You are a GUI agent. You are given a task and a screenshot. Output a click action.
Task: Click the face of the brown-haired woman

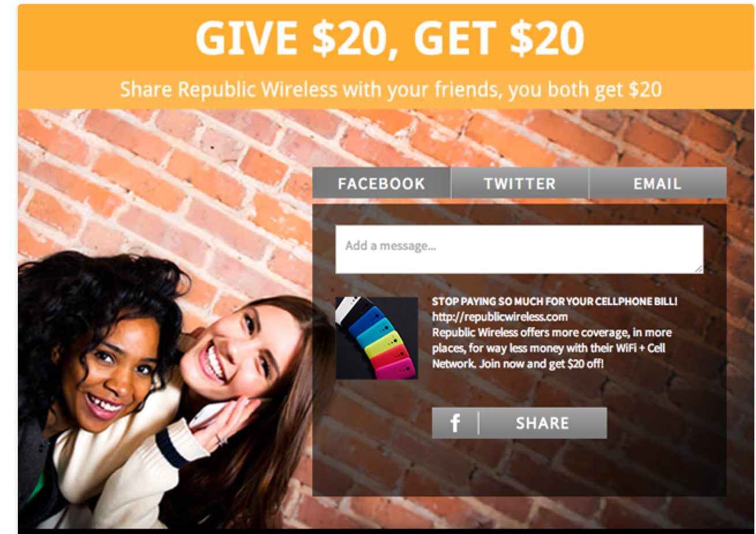[x=231, y=345]
